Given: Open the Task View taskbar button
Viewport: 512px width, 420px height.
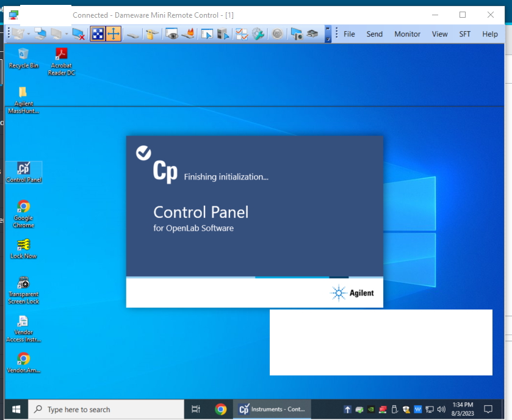Looking at the screenshot, I should (x=196, y=409).
